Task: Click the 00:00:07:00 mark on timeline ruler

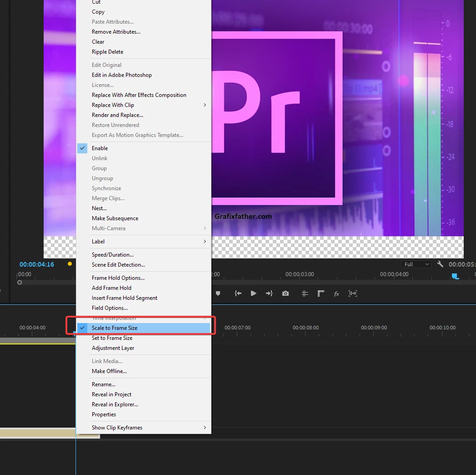Action: [x=237, y=328]
